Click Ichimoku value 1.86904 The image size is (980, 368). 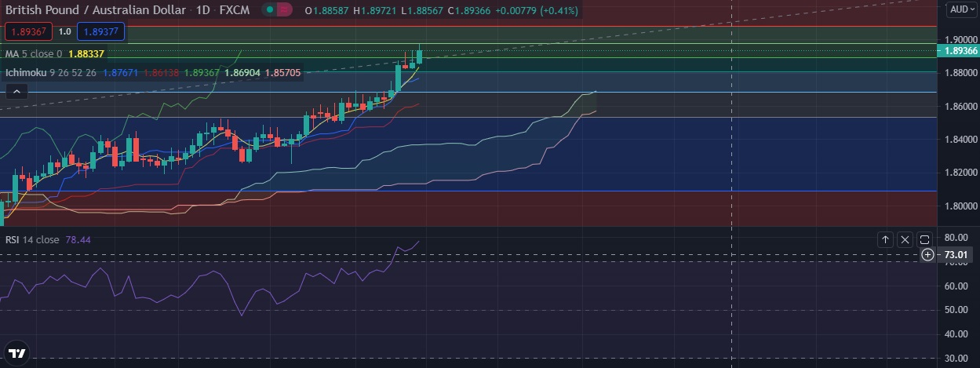click(x=242, y=72)
